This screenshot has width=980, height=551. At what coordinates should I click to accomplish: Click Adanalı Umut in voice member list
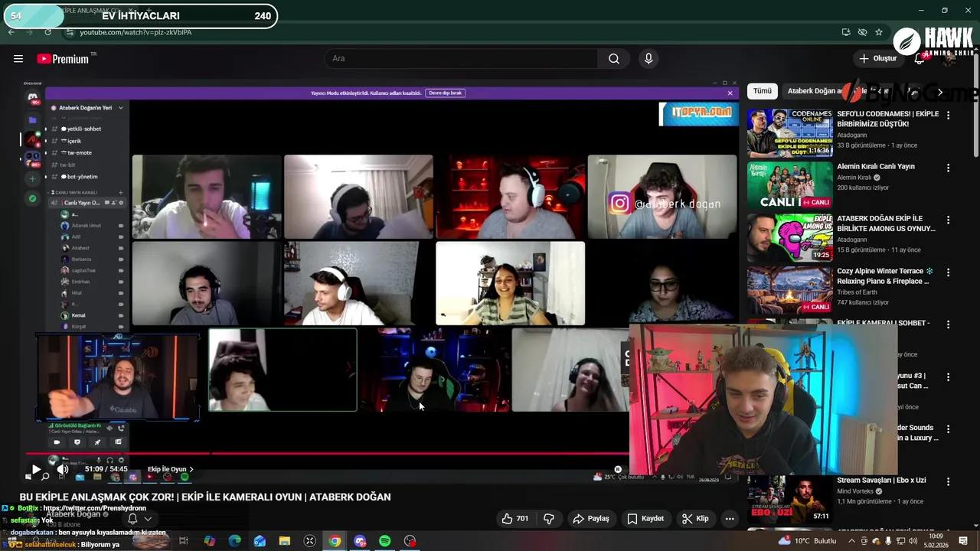pyautogui.click(x=87, y=226)
